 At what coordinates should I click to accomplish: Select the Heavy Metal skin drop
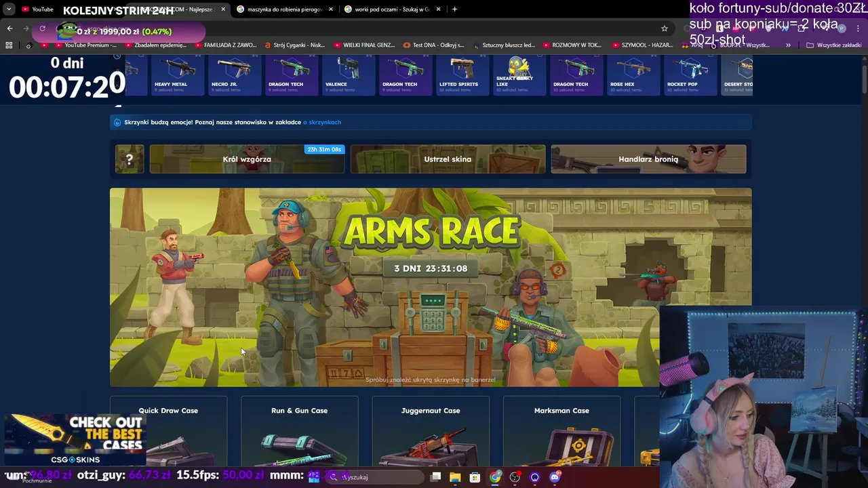176,75
